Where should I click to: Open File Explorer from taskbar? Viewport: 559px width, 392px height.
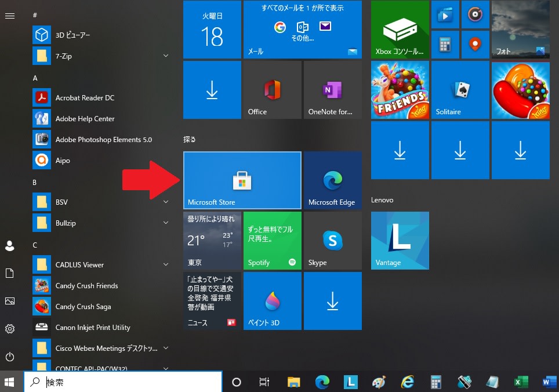294,382
